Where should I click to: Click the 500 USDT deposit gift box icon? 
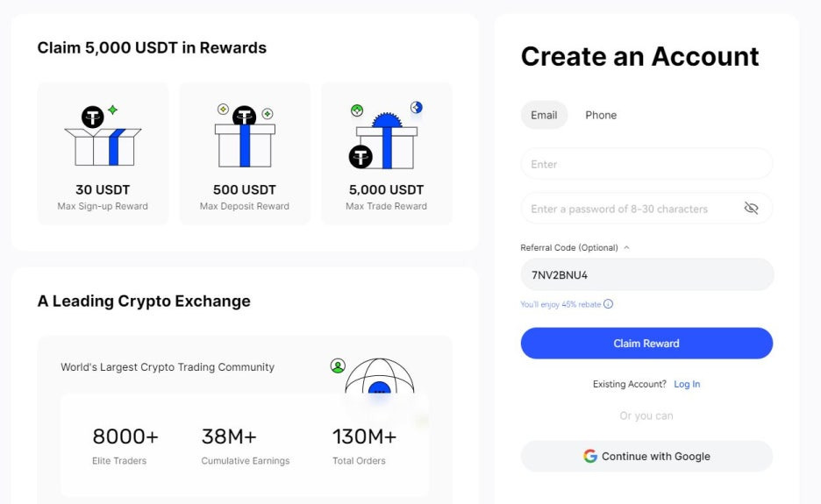point(245,136)
